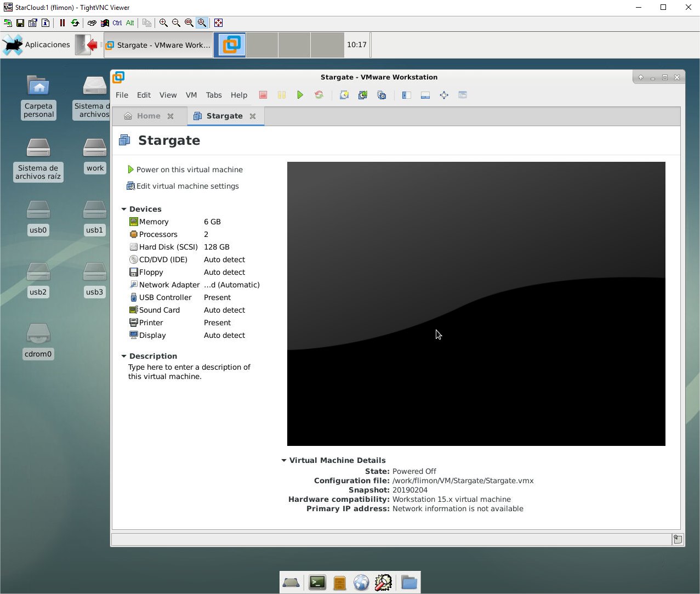
Task: Open the terminal emulator in the dock
Action: 317,582
